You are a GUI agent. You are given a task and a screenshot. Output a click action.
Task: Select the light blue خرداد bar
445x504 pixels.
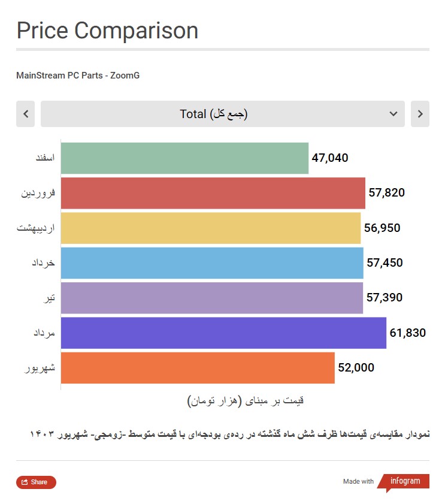212,263
